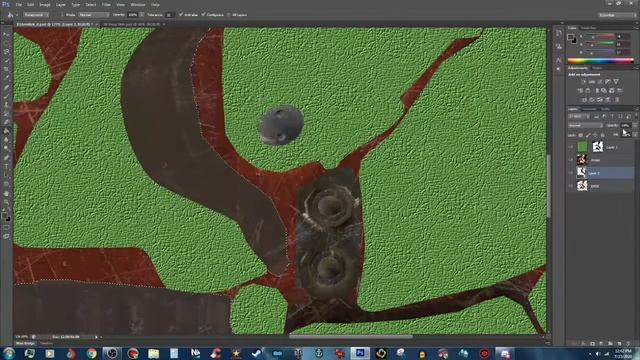Viewport: 640px width, 360px height.
Task: Select the Paint Bucket tool in toolbox
Action: pos(6,131)
